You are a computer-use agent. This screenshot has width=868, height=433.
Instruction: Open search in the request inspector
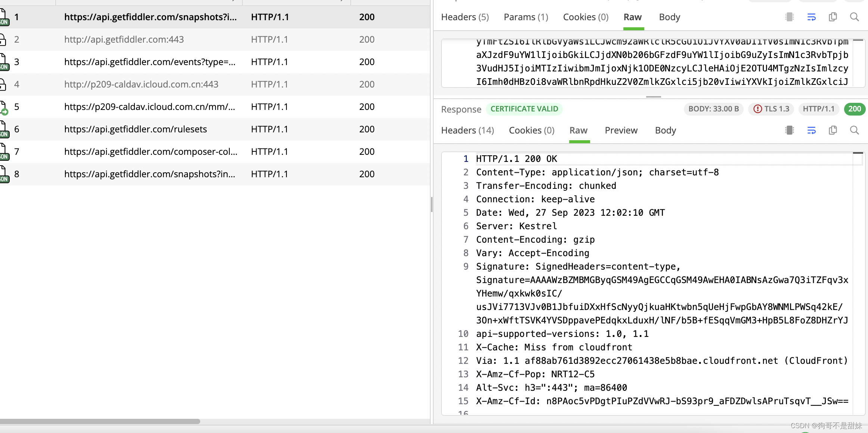(x=854, y=17)
